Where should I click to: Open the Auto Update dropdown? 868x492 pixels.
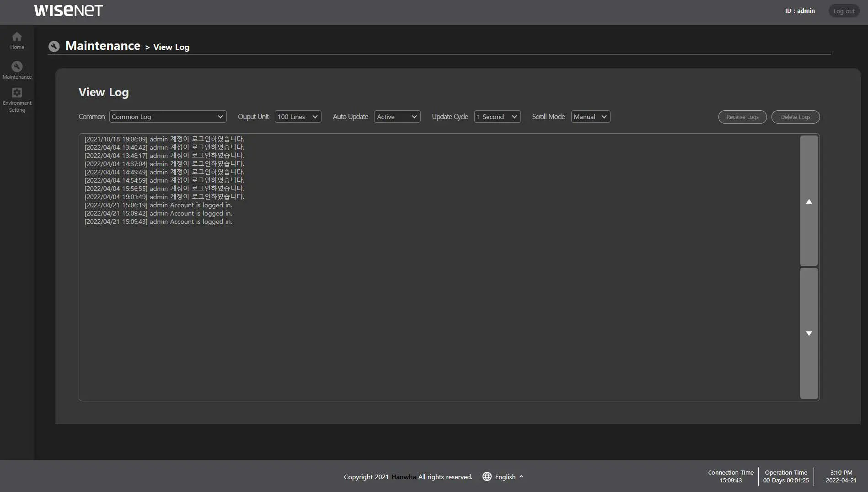point(397,117)
